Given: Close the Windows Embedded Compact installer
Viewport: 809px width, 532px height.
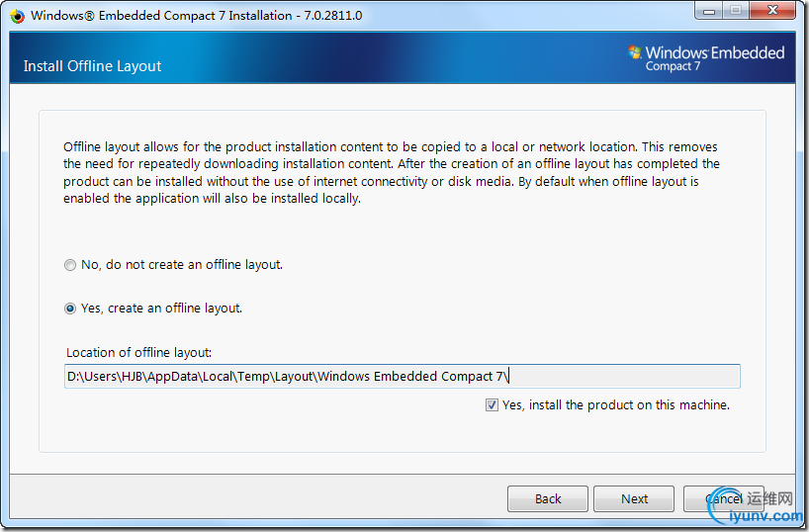Looking at the screenshot, I should click(x=772, y=13).
